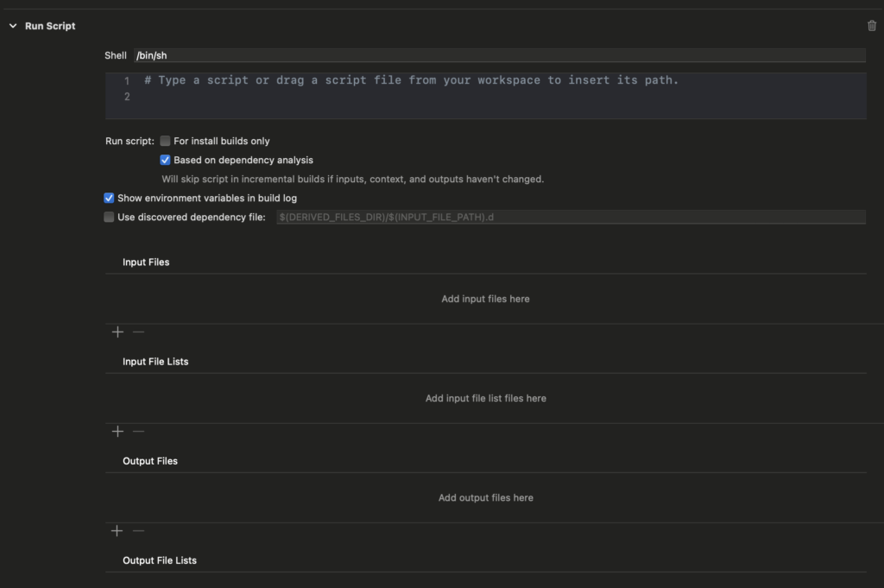Add an input file list with plus button

coord(117,431)
